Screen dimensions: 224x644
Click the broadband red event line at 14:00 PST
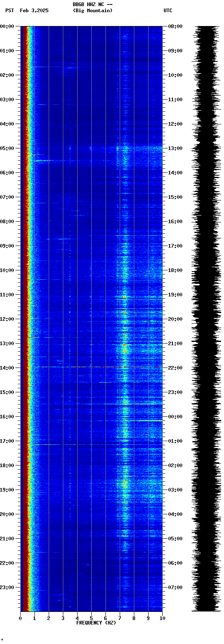(x=100, y=367)
